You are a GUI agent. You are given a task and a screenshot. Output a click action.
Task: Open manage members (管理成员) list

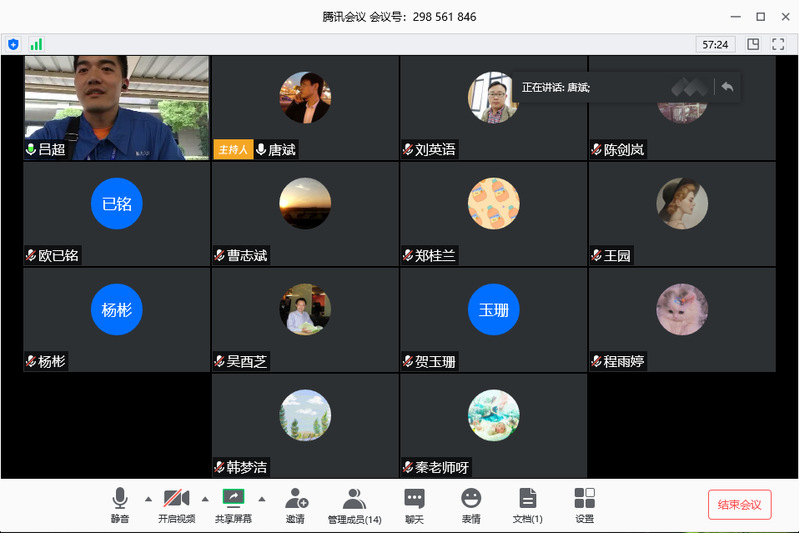[x=354, y=498]
